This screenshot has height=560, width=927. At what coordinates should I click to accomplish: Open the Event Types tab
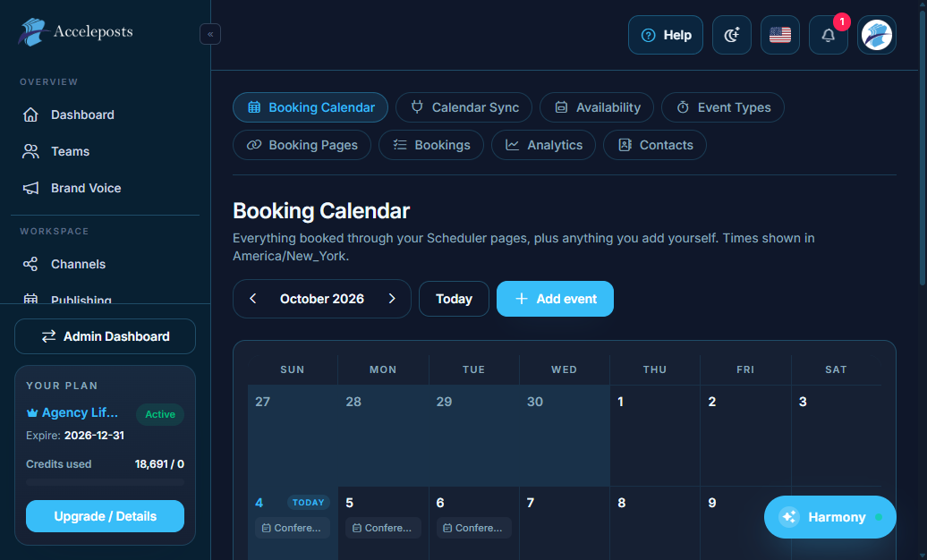(x=723, y=107)
